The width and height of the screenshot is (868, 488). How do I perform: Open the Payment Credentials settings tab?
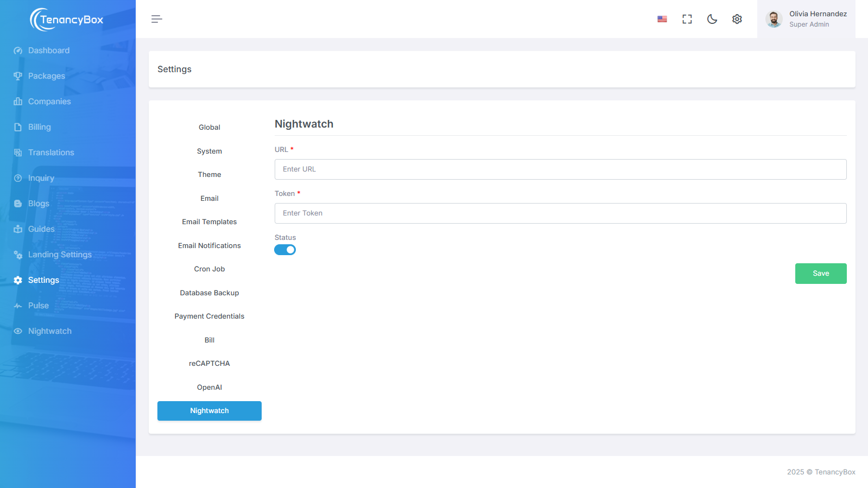210,316
